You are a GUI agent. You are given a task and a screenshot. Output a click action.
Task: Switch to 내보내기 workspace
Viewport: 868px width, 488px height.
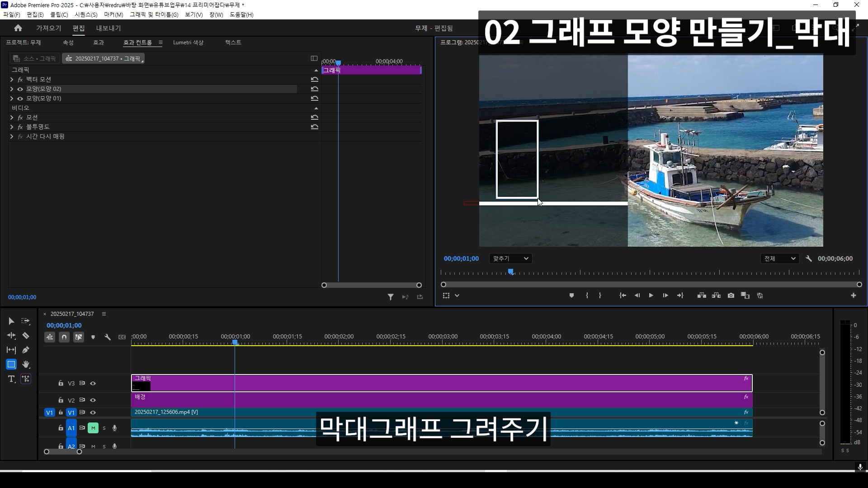pos(108,28)
